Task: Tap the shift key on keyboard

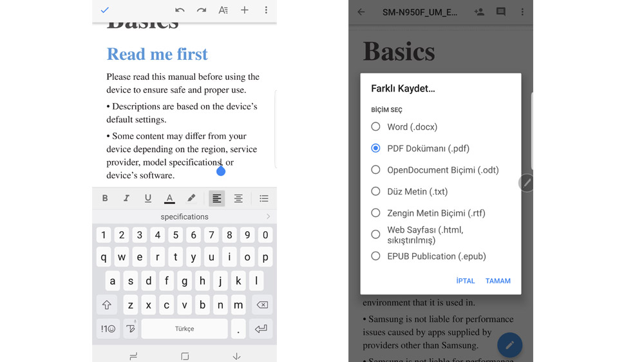Action: [107, 305]
